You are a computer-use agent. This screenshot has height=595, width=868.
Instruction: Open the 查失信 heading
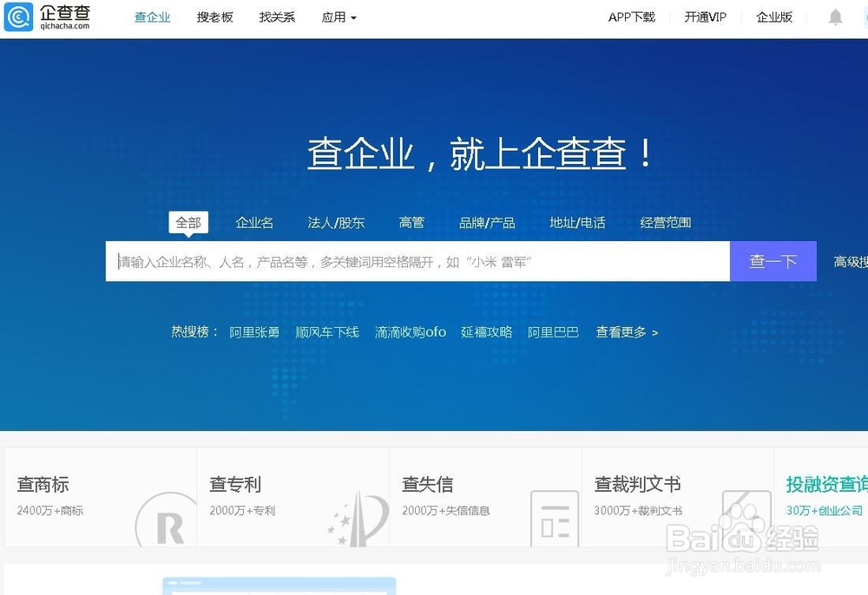[428, 484]
